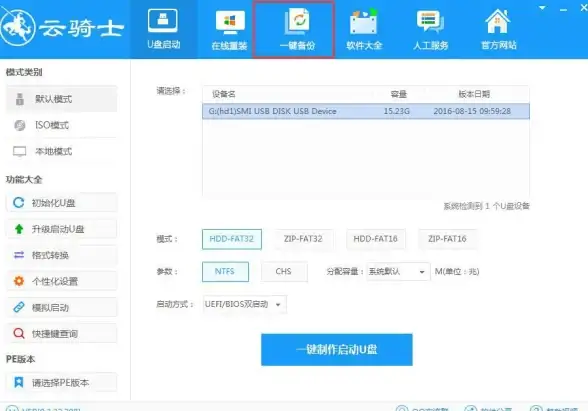Open the U盘启动 tab
Image resolution: width=588 pixels, height=411 pixels.
(163, 29)
